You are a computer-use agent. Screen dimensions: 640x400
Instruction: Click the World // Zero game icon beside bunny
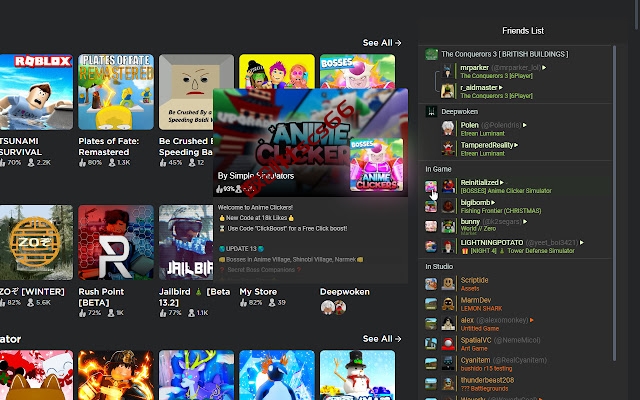pos(431,226)
